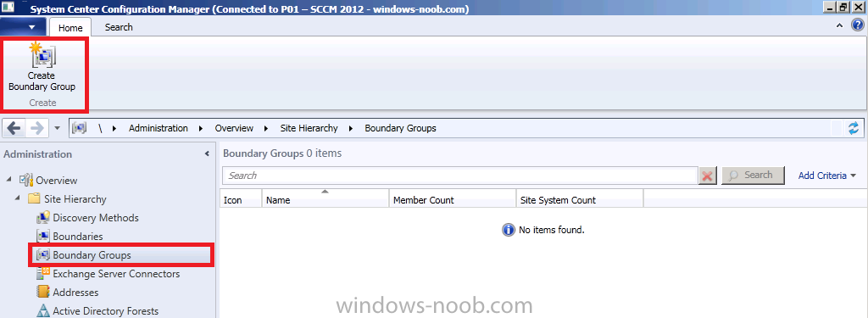Sort by the Icon column header
The width and height of the screenshot is (868, 318).
241,200
